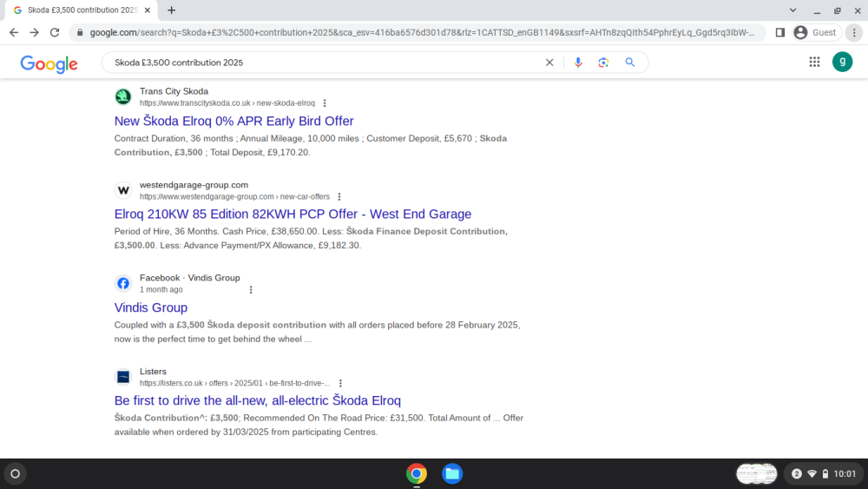
Task: Open Be first to drive Škoda Elroq link
Action: 258,400
